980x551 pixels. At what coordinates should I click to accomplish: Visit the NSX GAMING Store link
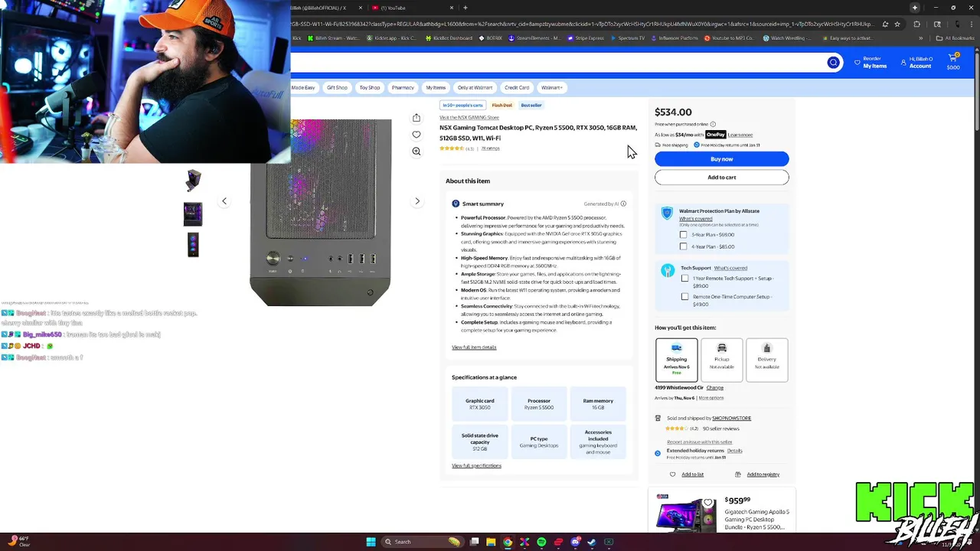click(x=469, y=118)
